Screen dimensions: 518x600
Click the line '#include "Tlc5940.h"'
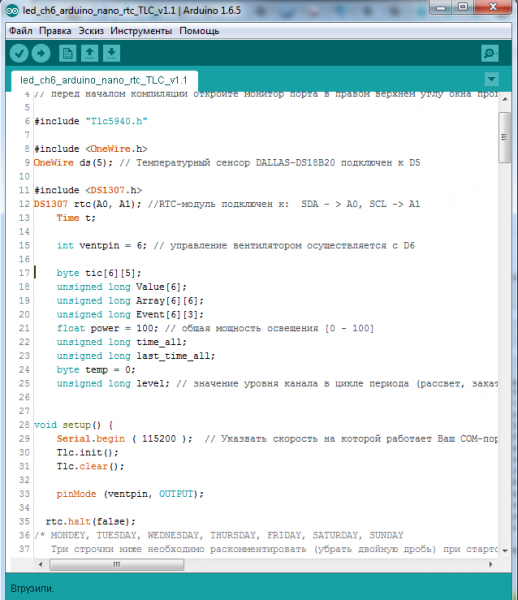click(91, 121)
